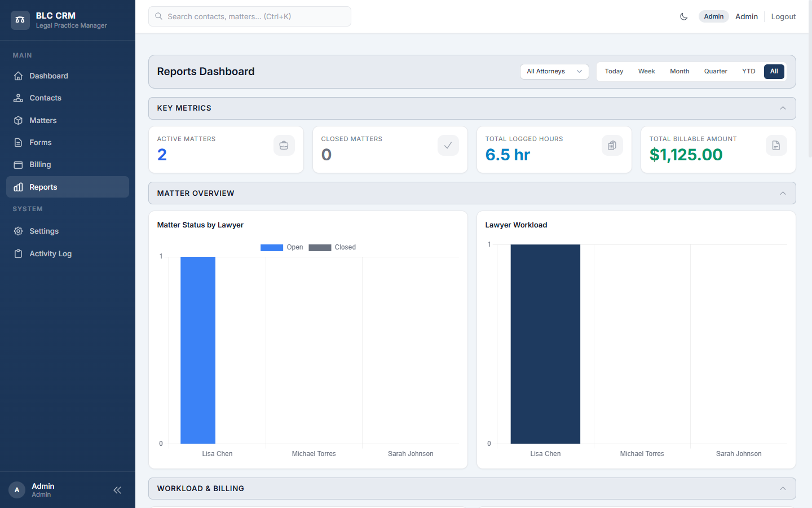Viewport: 812px width, 508px height.
Task: Toggle the Open legend swatch in chart
Action: pyautogui.click(x=272, y=247)
